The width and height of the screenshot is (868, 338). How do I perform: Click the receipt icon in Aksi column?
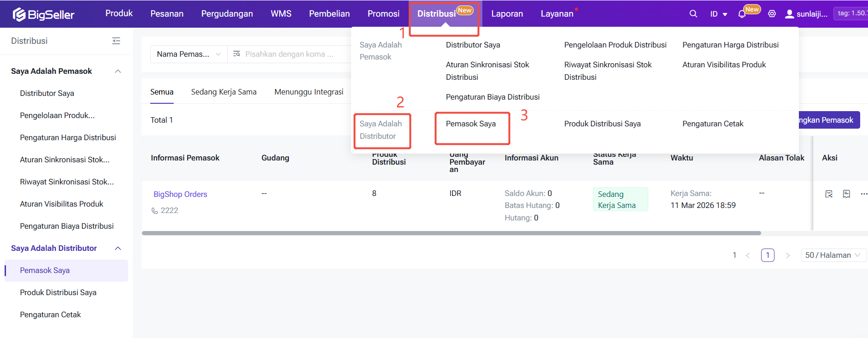pyautogui.click(x=846, y=194)
